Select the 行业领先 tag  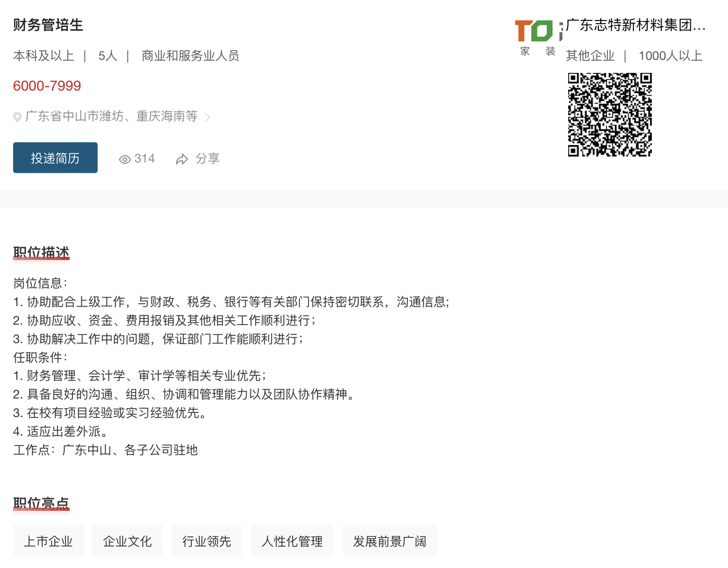[207, 541]
